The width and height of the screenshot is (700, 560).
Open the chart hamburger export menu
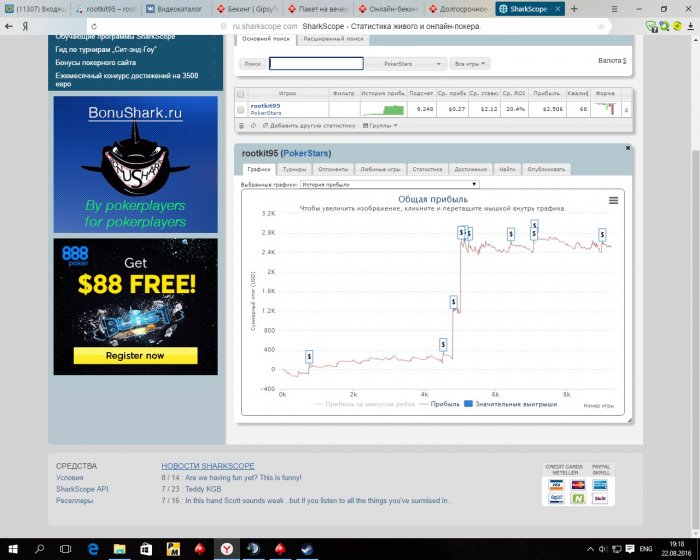tap(613, 201)
